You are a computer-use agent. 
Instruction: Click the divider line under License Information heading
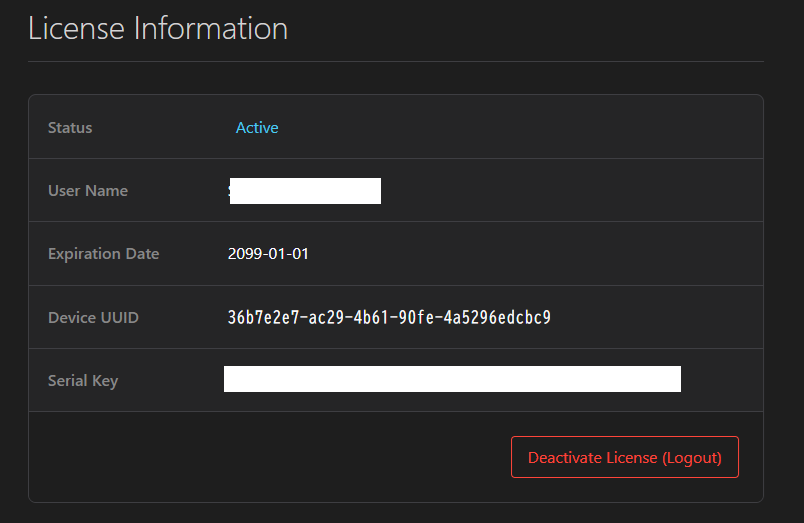coord(395,61)
